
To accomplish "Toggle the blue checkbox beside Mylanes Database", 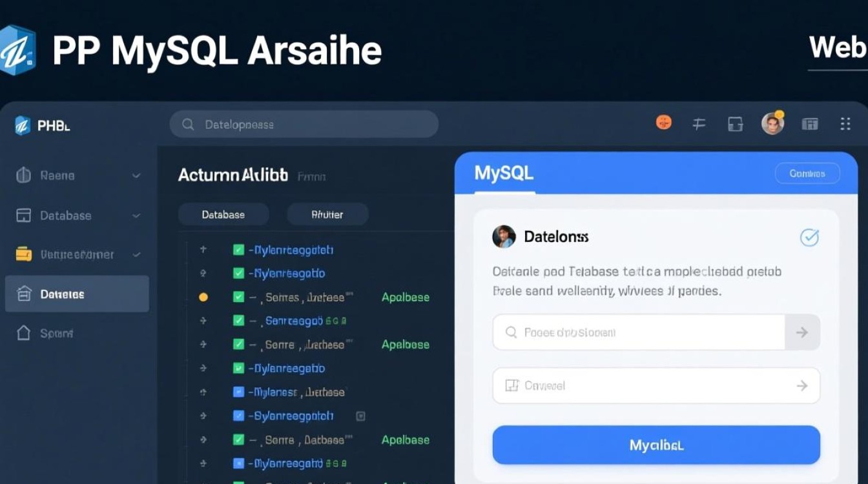I will [x=237, y=392].
